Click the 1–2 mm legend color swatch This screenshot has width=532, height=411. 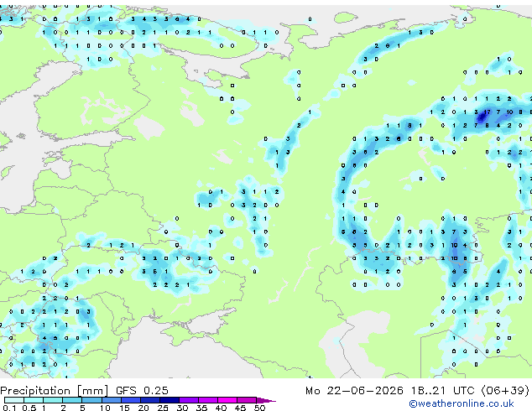[53, 400]
